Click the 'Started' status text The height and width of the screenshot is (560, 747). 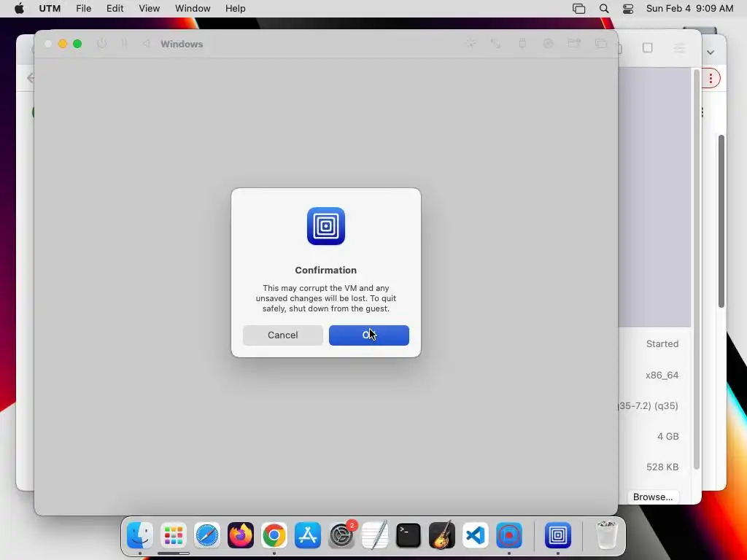tap(662, 344)
